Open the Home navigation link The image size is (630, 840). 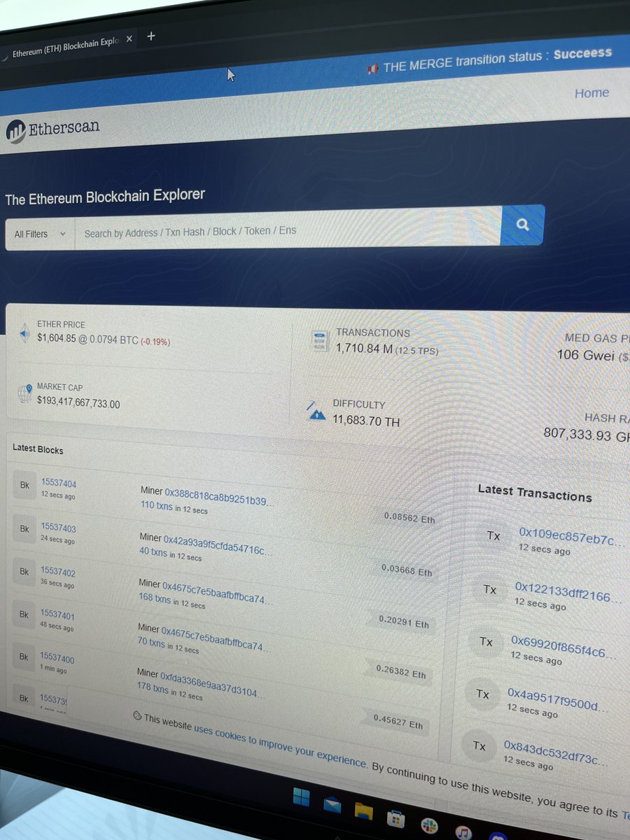tap(591, 93)
